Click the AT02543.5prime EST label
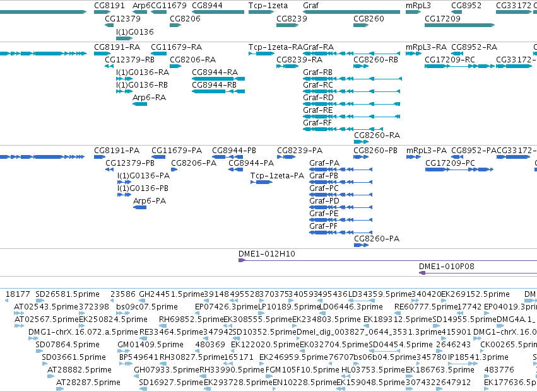 (46, 307)
